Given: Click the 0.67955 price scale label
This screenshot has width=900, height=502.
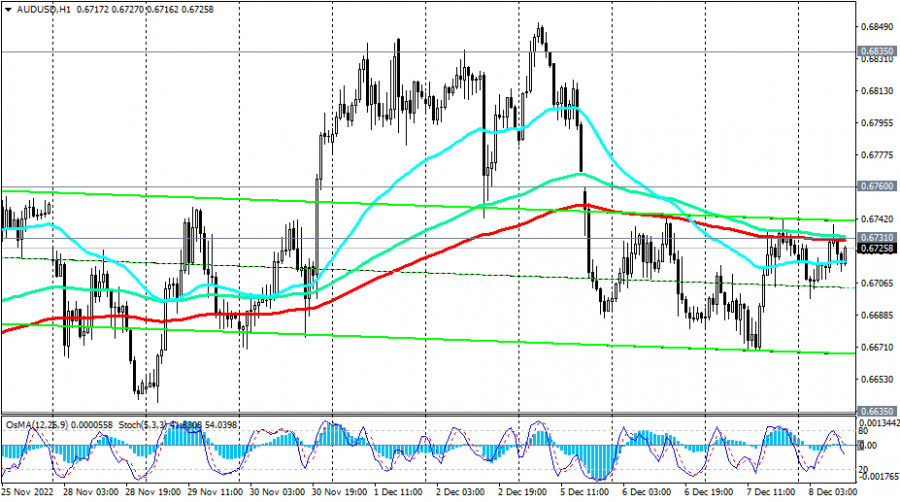Looking at the screenshot, I should pyautogui.click(x=875, y=123).
